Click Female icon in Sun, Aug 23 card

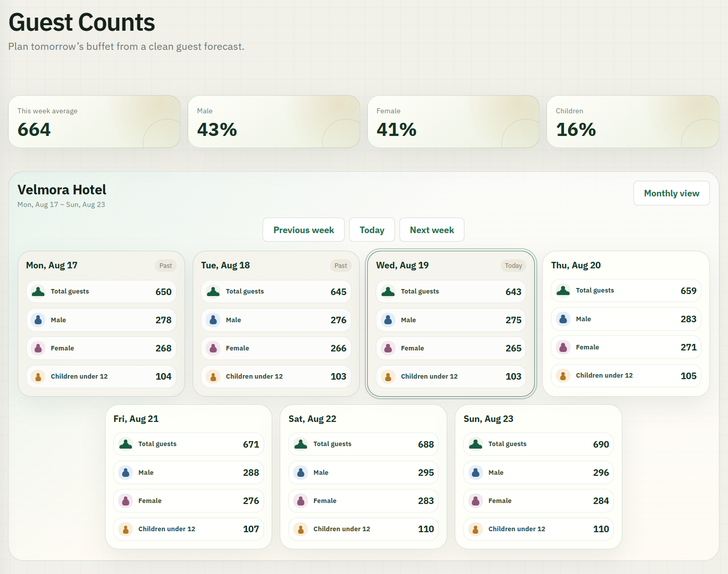(476, 500)
